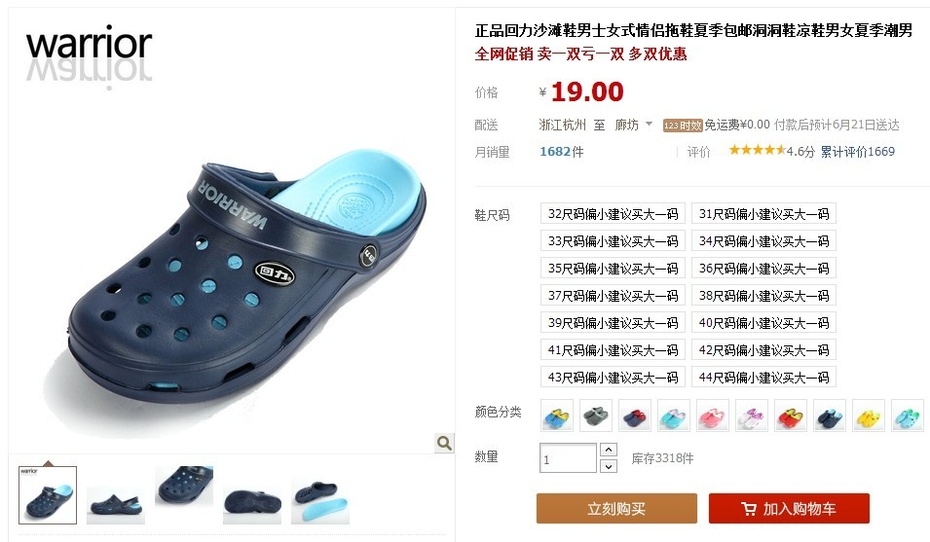The height and width of the screenshot is (542, 930).
Task: Pick the pink shoe color option
Action: [x=712, y=415]
